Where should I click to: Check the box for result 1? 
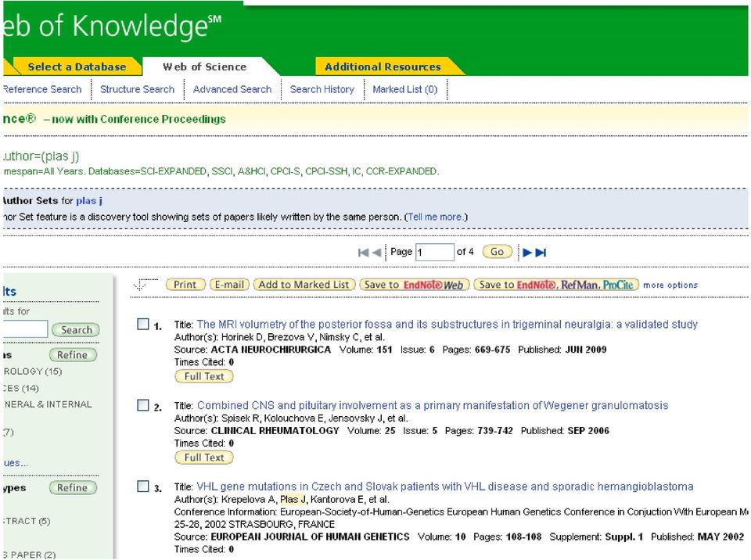pyautogui.click(x=142, y=325)
